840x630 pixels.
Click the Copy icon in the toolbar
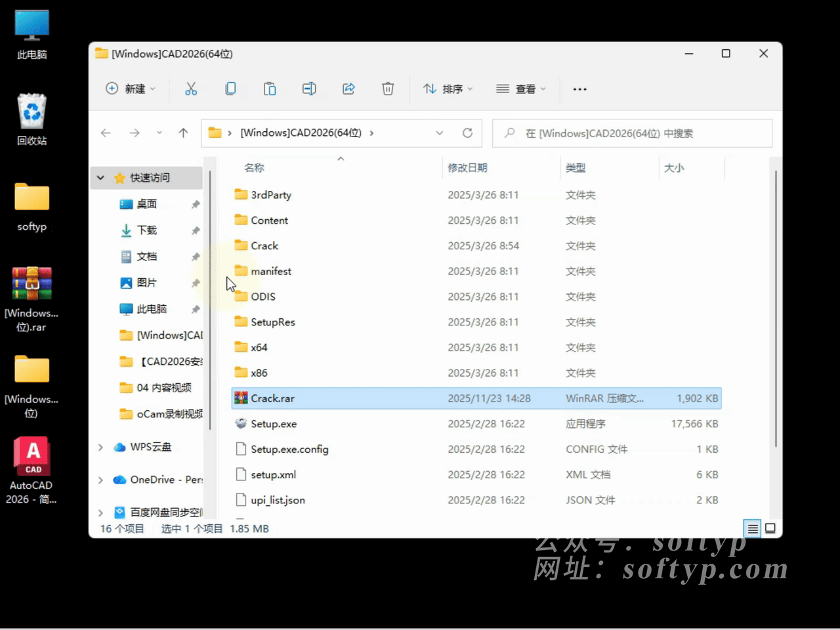pos(230,89)
